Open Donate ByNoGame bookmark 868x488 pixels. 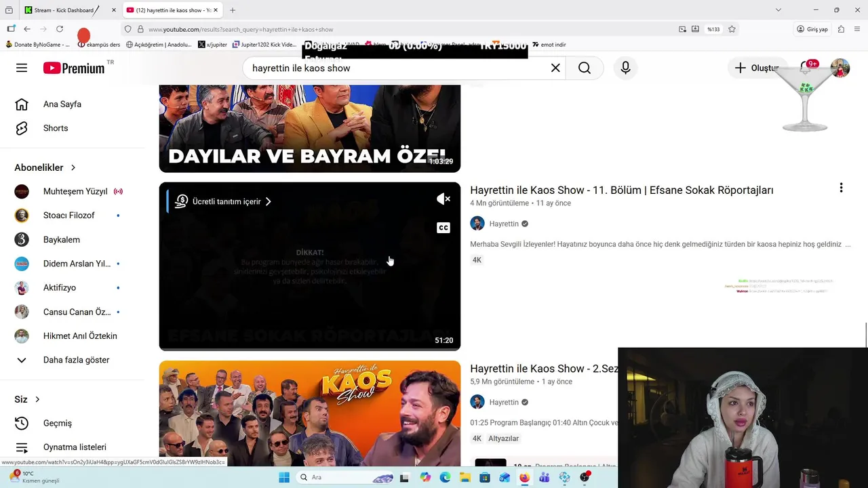tap(37, 45)
